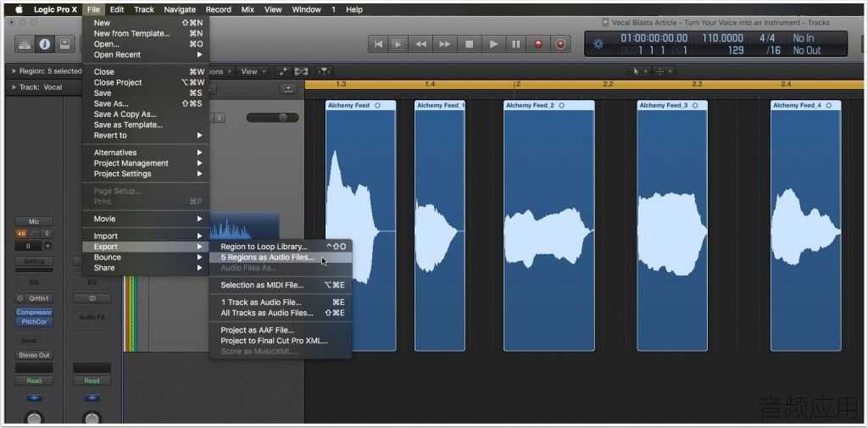Expand the Project Management submenu
Viewport: 868px width, 428px height.
(146, 163)
